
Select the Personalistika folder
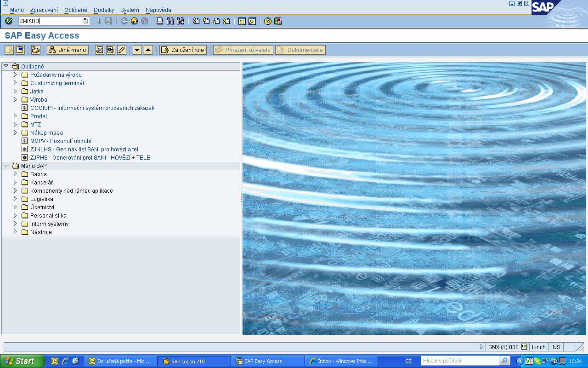(48, 215)
